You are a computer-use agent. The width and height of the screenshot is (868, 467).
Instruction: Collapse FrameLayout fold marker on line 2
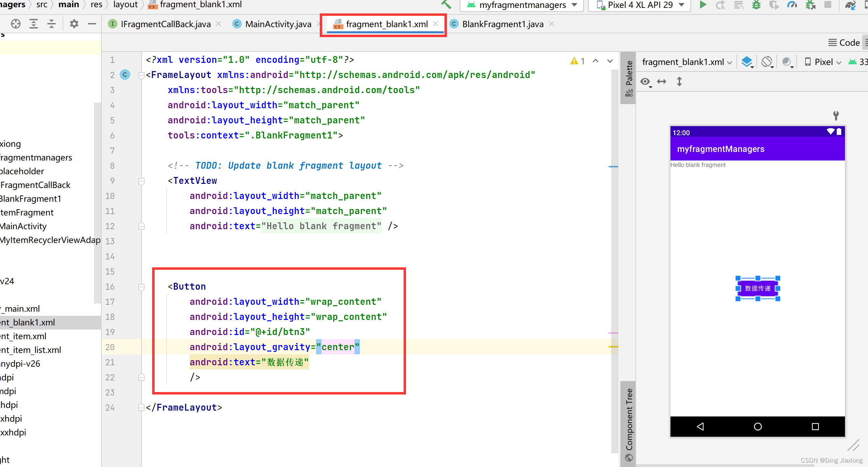[141, 75]
